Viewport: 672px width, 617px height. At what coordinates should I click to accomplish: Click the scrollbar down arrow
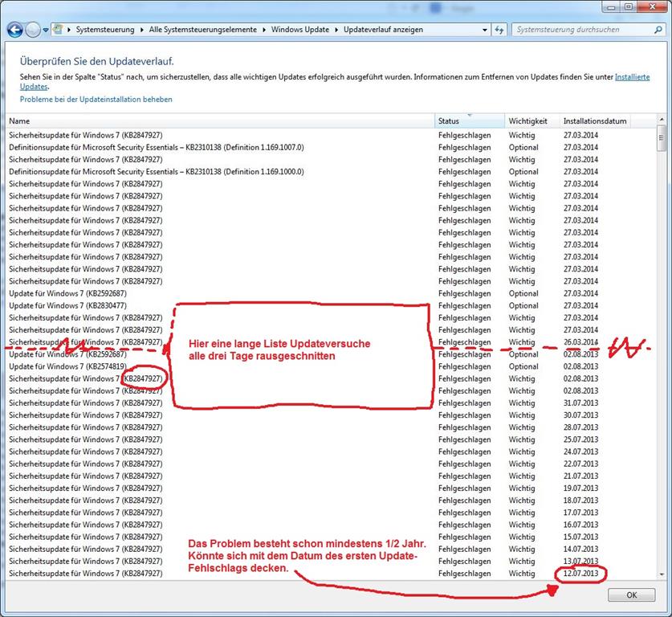point(662,574)
